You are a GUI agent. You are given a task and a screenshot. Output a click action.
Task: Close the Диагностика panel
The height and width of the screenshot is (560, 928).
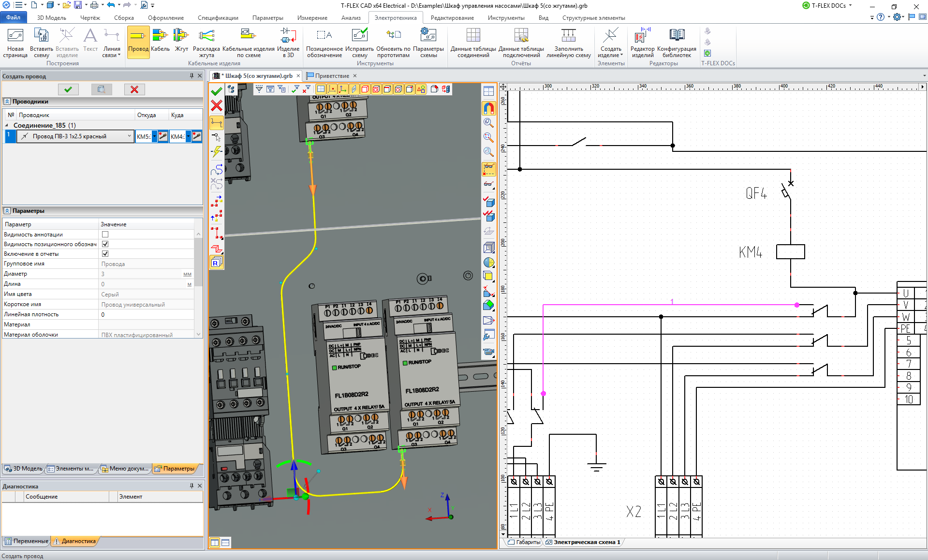200,486
